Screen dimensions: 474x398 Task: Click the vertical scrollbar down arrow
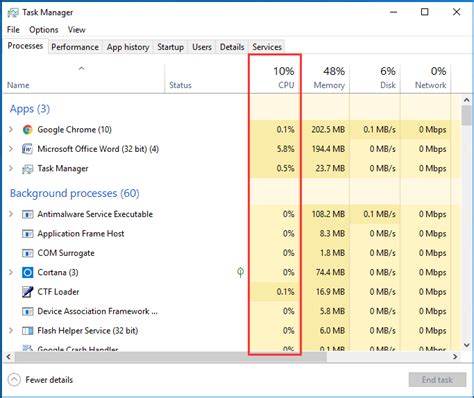(467, 345)
